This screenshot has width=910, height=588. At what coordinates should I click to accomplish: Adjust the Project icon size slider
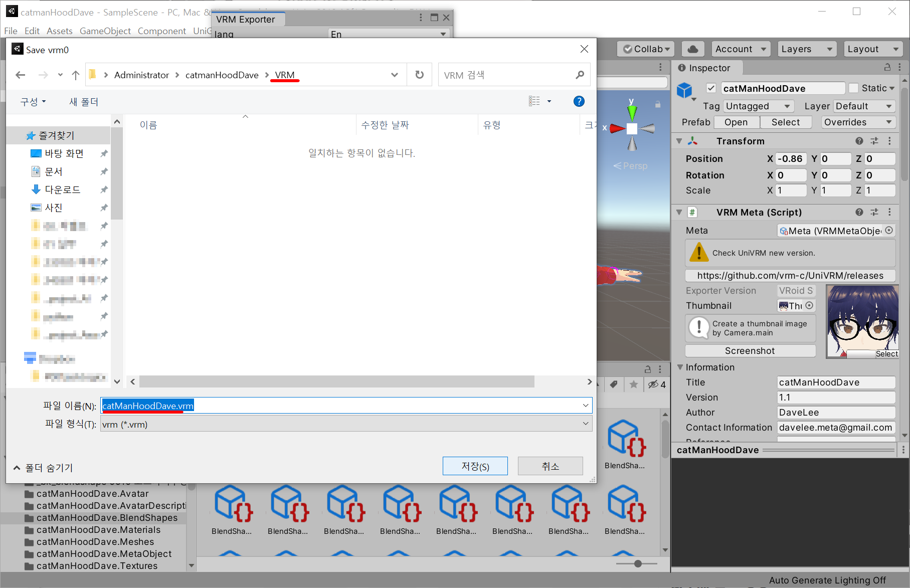pos(637,563)
